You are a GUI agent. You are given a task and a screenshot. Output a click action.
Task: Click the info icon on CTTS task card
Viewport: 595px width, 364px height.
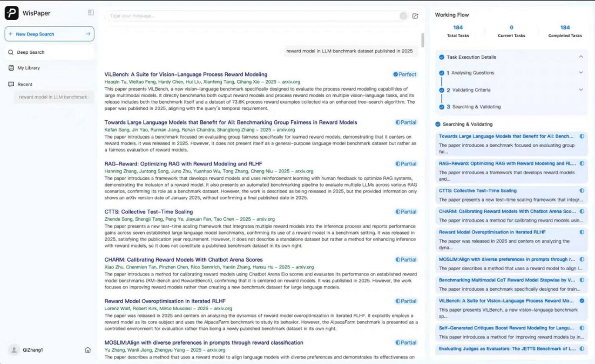[582, 190]
